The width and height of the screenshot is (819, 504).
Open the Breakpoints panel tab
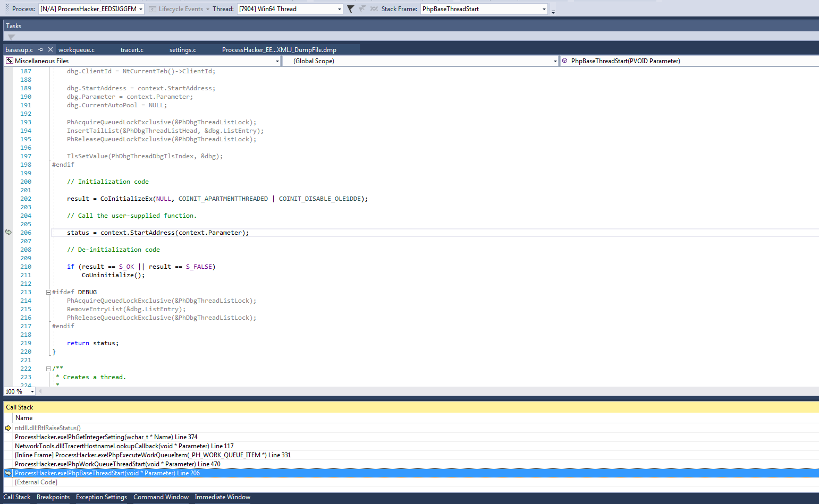click(53, 497)
